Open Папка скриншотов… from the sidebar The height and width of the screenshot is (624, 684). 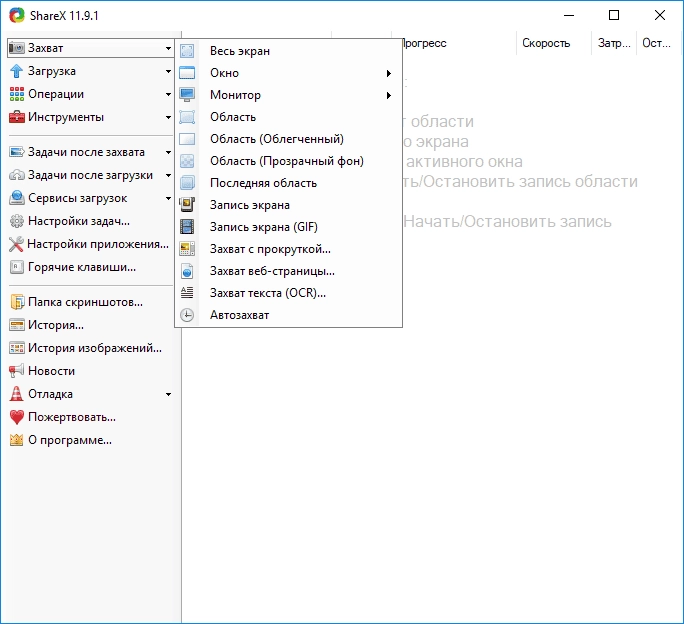pyautogui.click(x=90, y=302)
